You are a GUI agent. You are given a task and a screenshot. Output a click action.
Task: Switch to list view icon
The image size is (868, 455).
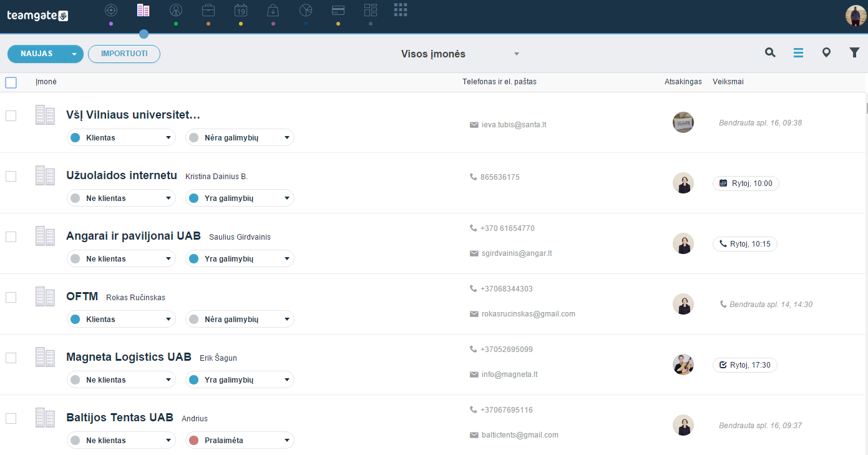[798, 53]
